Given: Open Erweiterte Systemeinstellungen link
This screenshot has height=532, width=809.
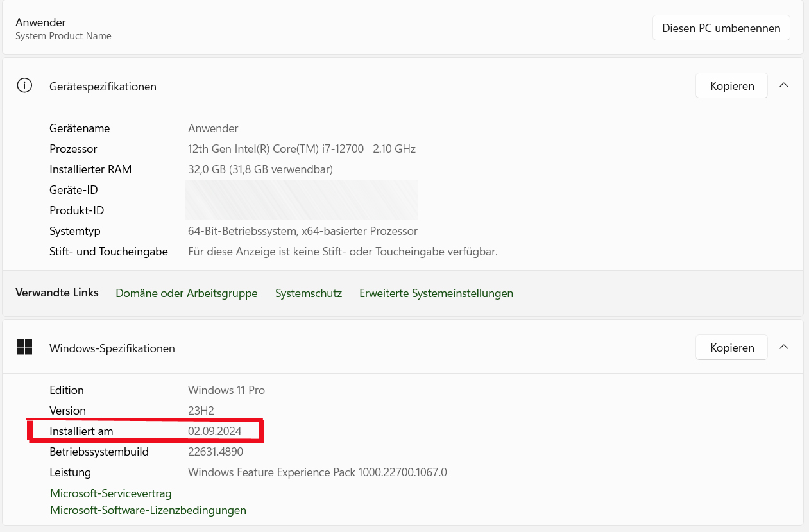Looking at the screenshot, I should pyautogui.click(x=436, y=293).
